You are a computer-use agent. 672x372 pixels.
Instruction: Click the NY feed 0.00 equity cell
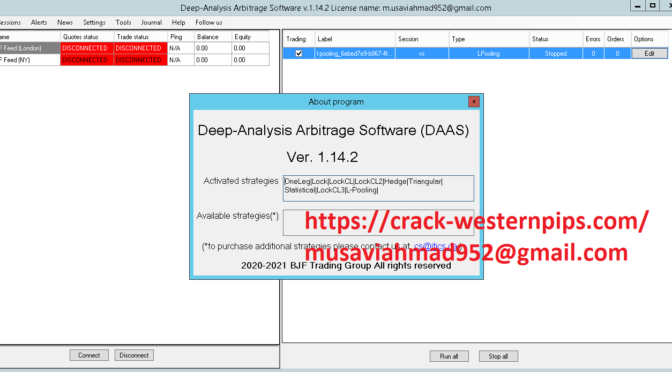250,60
